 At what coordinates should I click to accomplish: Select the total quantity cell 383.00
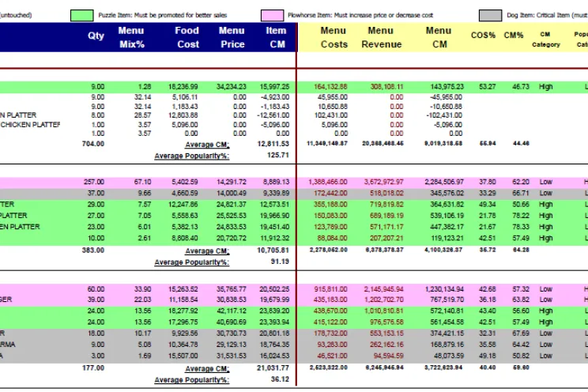point(93,251)
